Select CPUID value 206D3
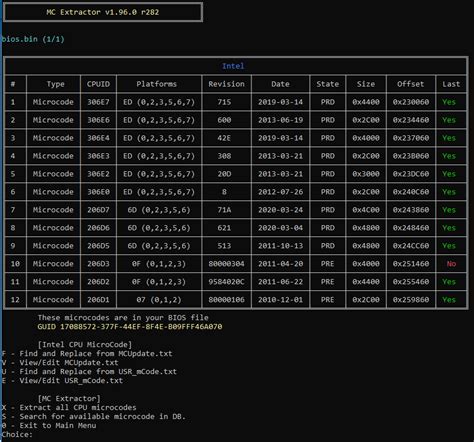 click(x=98, y=264)
